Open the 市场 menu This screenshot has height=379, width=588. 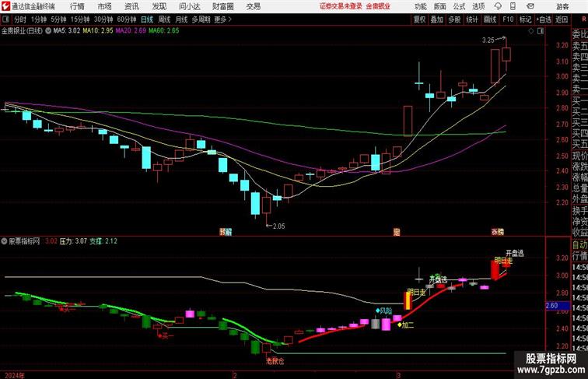(x=105, y=6)
